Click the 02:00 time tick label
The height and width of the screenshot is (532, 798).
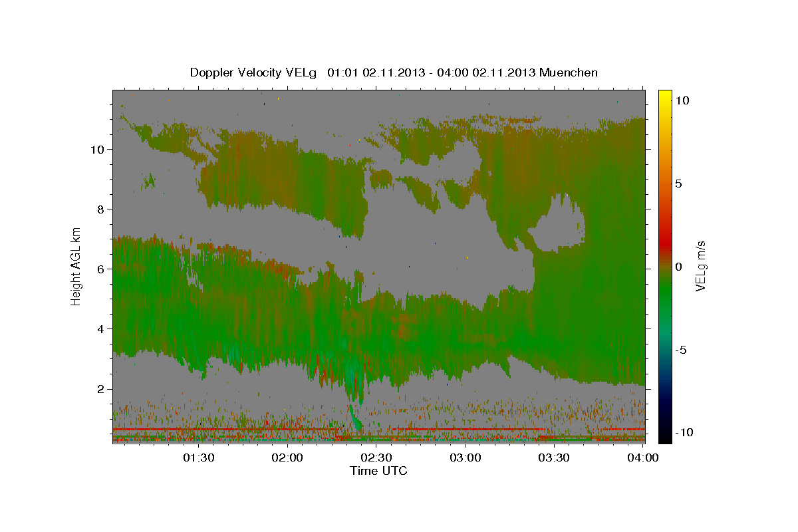click(288, 458)
